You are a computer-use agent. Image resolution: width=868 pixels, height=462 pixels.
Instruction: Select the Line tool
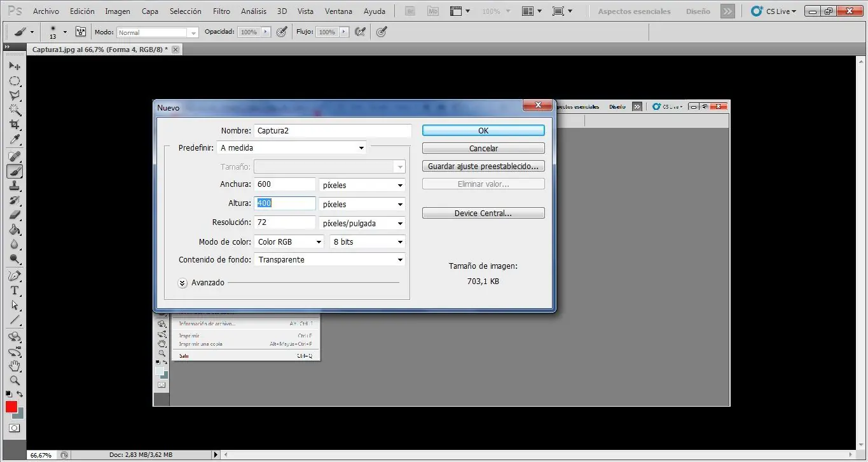14,320
